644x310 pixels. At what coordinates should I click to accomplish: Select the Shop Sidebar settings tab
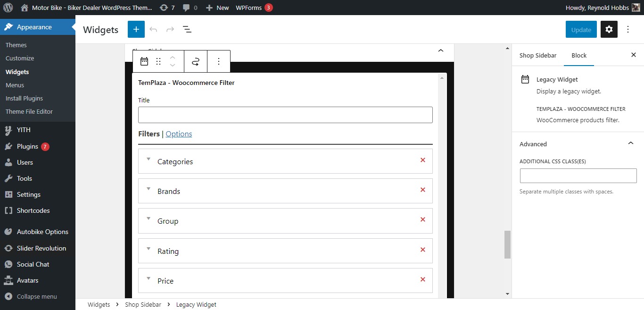[x=538, y=55]
